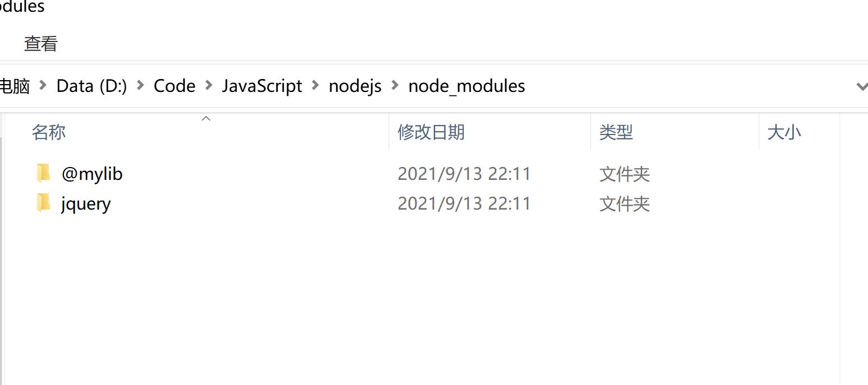Open the 查看 ribbon tab
The image size is (868, 385).
[x=41, y=44]
